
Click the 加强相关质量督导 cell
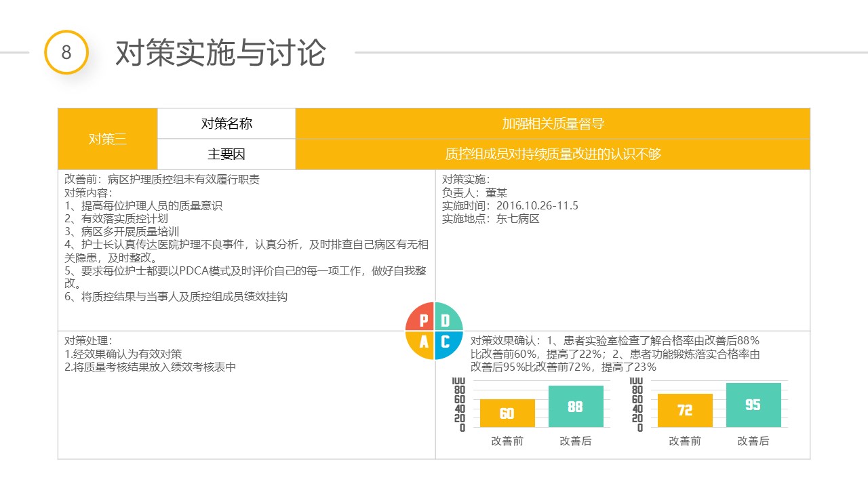(553, 123)
